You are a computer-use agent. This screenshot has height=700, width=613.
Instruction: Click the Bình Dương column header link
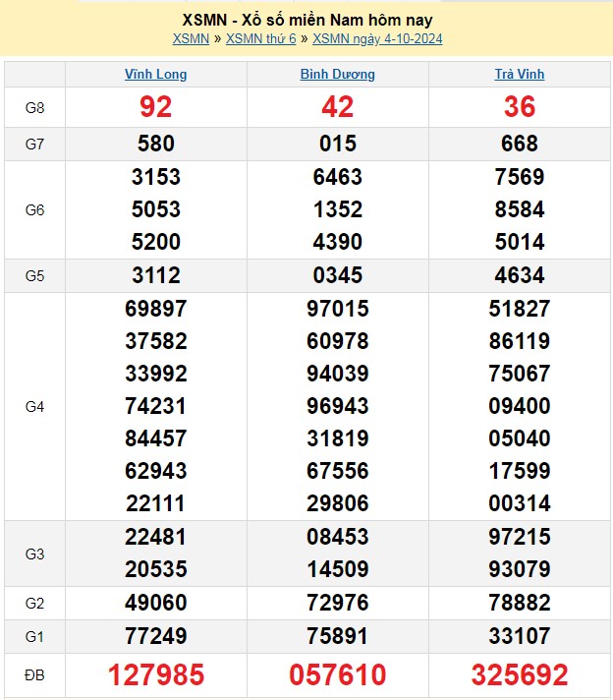click(337, 75)
